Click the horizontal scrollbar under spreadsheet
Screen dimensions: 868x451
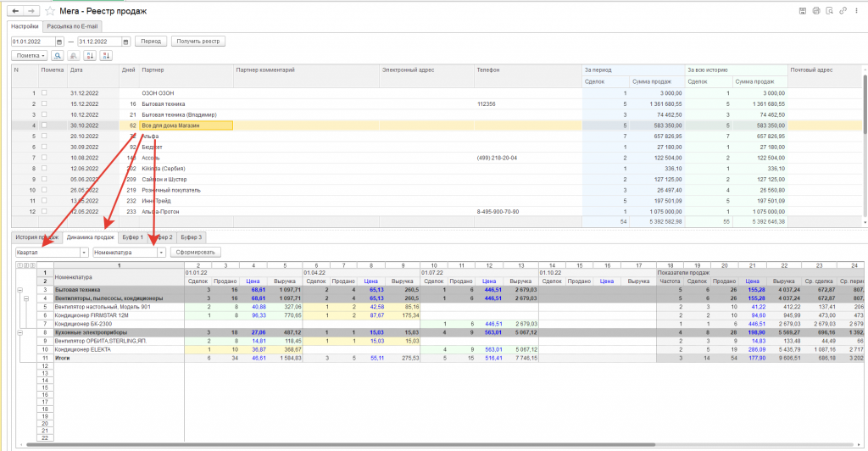point(341,444)
